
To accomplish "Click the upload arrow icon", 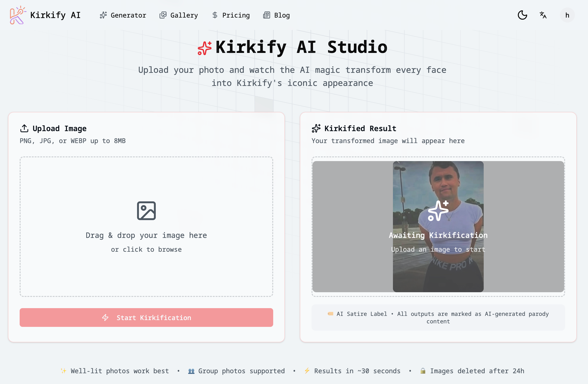I will point(24,128).
